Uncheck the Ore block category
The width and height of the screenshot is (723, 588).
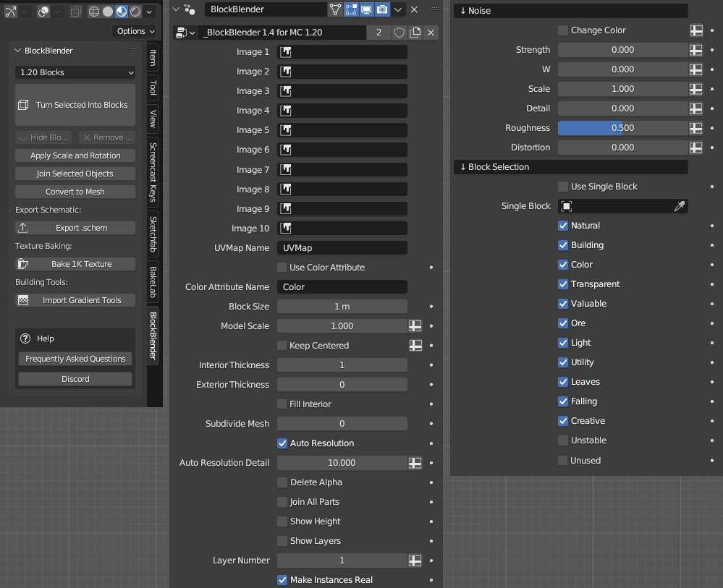coord(562,323)
